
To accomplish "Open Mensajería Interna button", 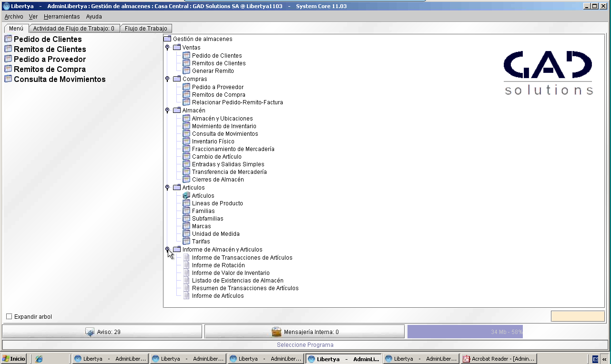I will tap(305, 332).
